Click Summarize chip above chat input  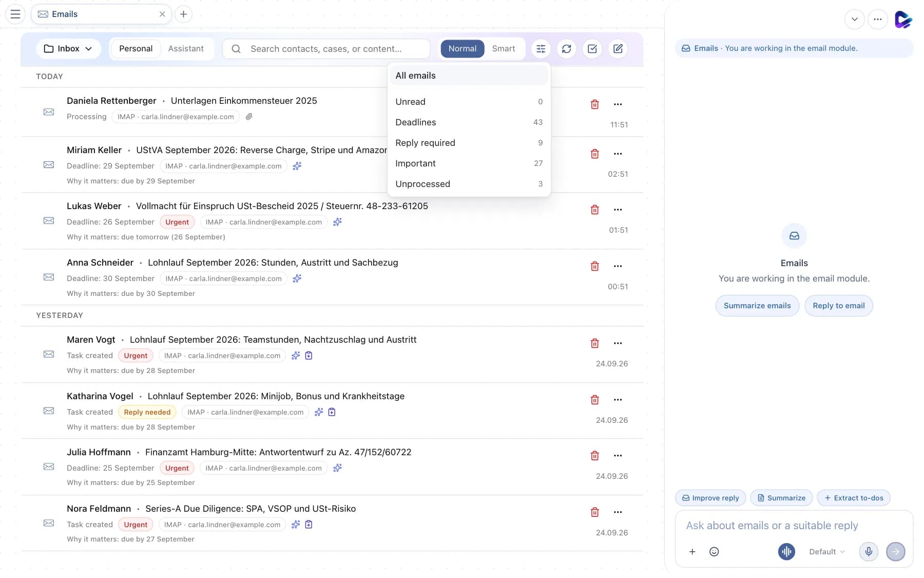781,498
